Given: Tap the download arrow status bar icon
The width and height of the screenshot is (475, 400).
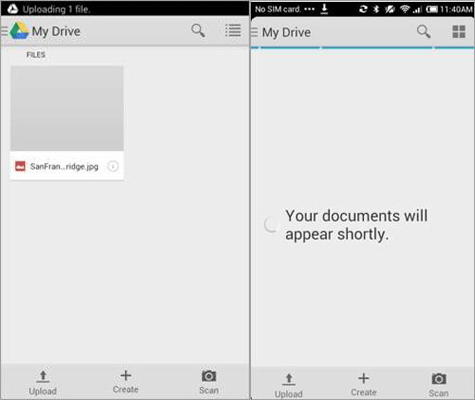Looking at the screenshot, I should pos(324,9).
